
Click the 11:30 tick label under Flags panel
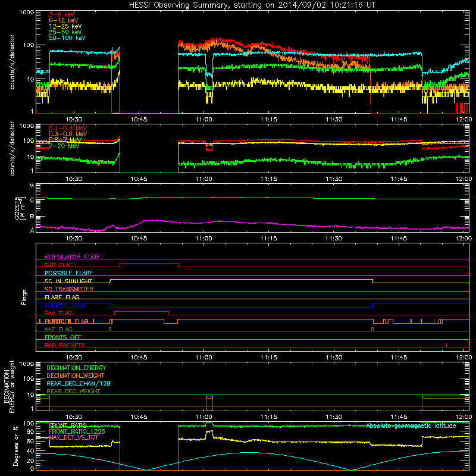point(334,358)
